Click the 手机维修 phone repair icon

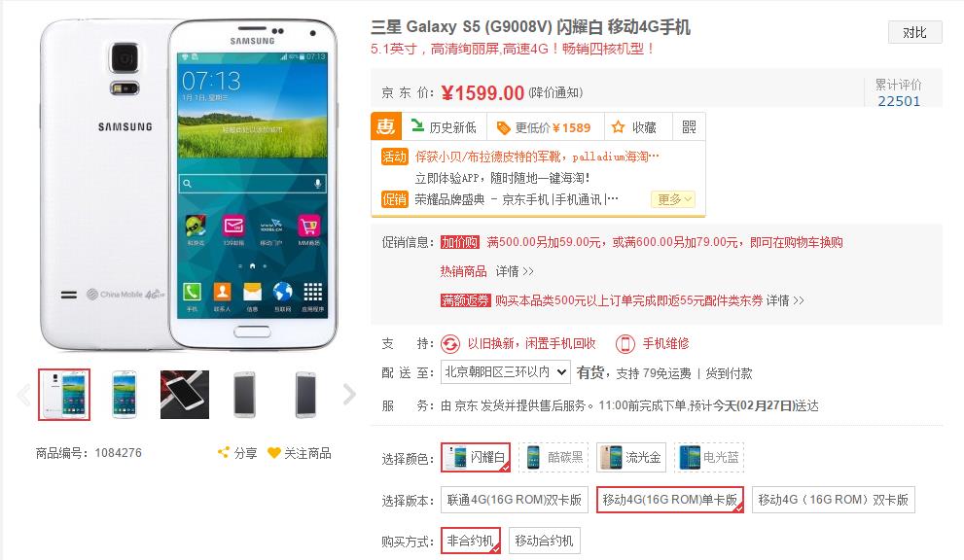click(625, 343)
